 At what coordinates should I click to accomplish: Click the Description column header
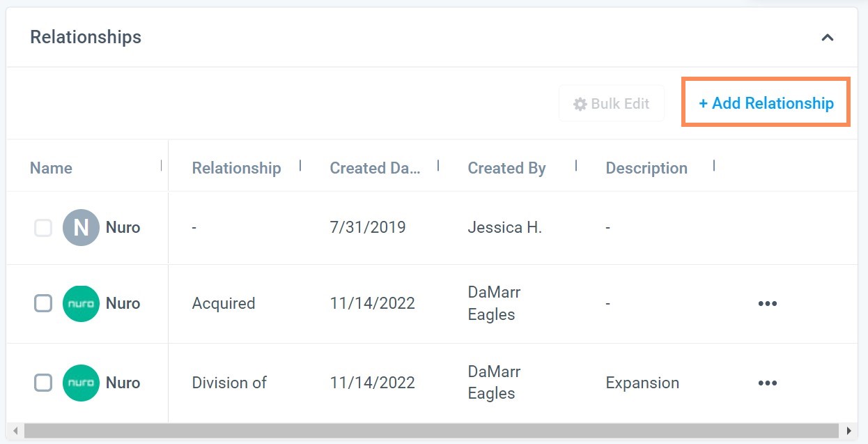[646, 168]
